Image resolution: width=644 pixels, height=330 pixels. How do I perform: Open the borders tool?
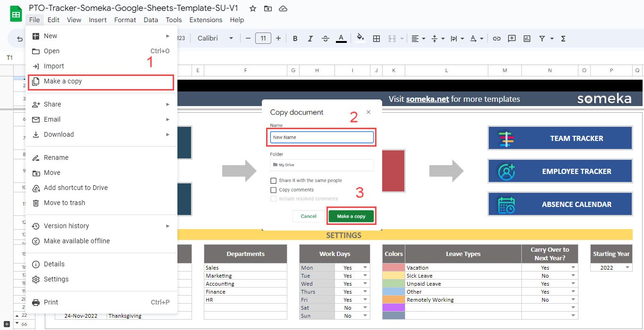tap(376, 38)
